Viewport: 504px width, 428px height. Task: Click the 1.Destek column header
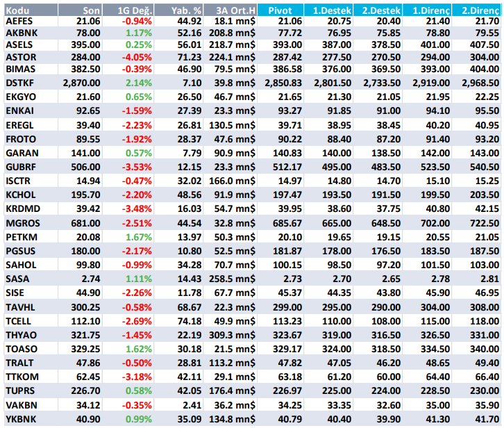[328, 10]
